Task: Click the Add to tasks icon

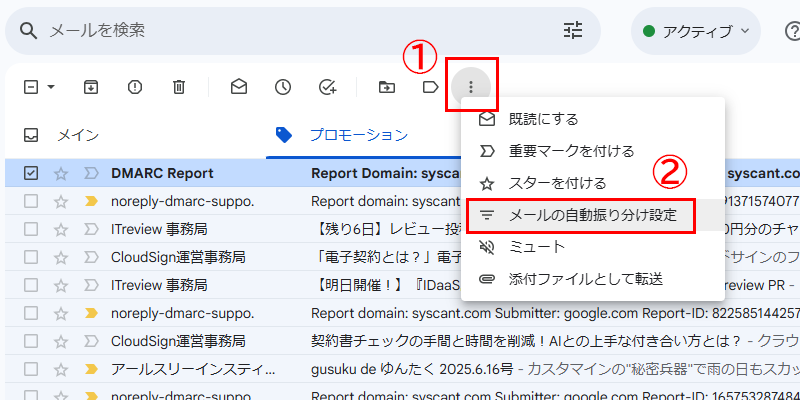Action: (327, 87)
